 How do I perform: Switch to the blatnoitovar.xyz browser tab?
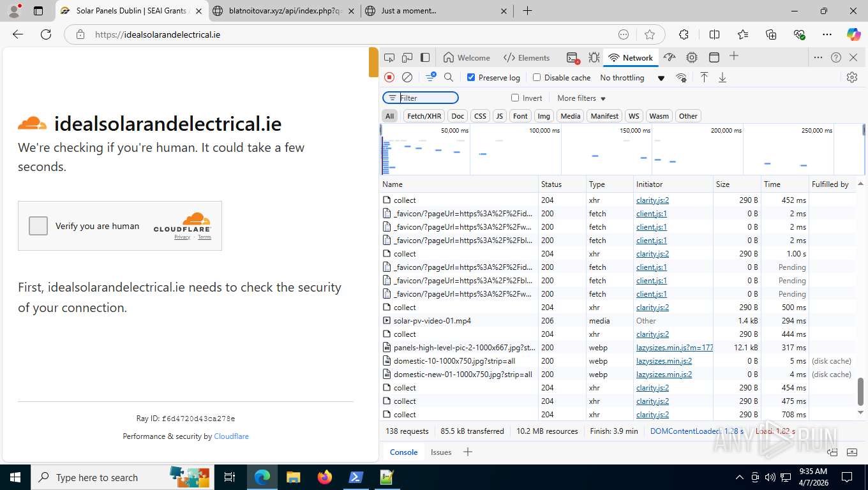click(284, 11)
